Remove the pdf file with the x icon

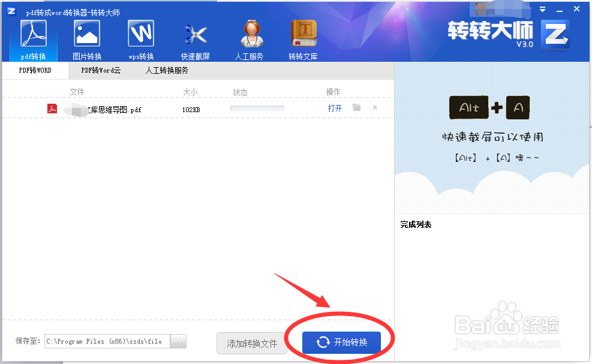(x=375, y=107)
